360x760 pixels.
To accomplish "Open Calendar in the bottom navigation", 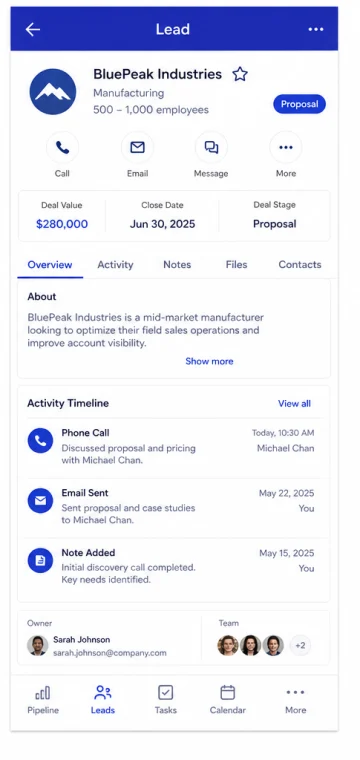I will click(x=228, y=700).
